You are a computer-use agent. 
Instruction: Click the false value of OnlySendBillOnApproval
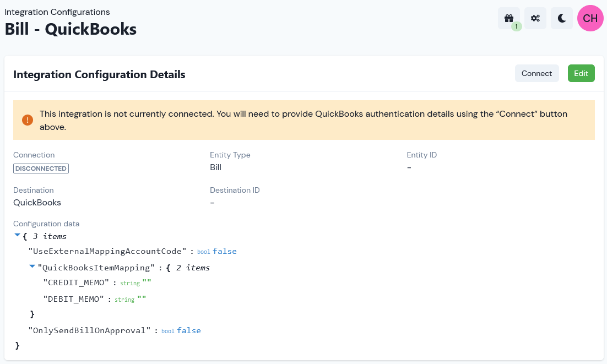189,330
